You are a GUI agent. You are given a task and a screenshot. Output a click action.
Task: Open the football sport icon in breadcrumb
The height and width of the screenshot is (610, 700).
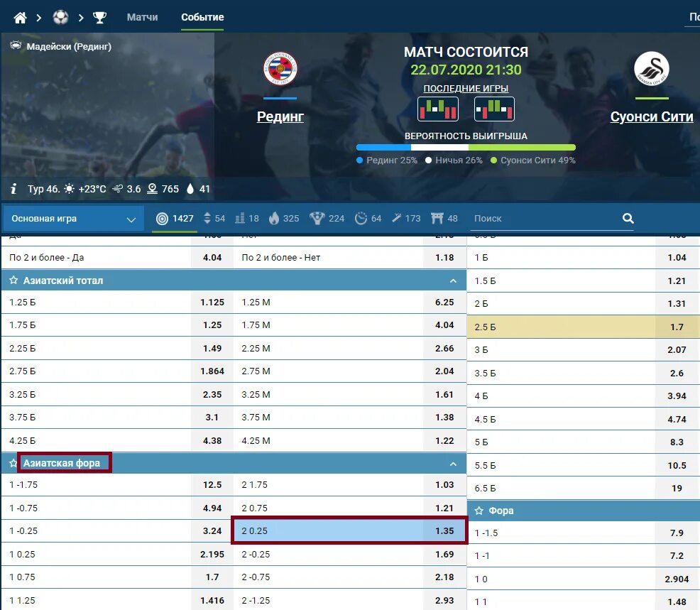coord(60,18)
